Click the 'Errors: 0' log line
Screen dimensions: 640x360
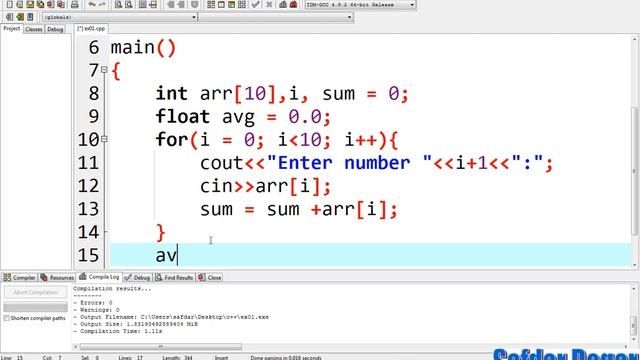coord(93,303)
